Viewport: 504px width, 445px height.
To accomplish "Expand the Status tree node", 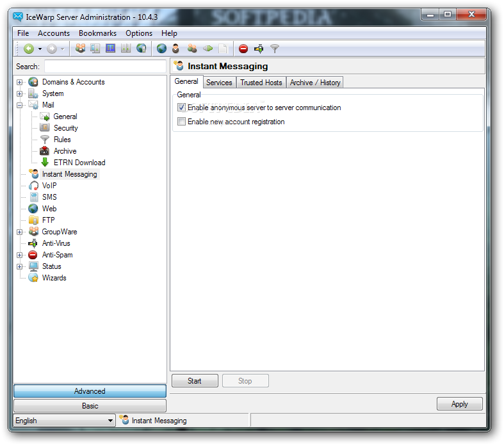I will coord(20,266).
